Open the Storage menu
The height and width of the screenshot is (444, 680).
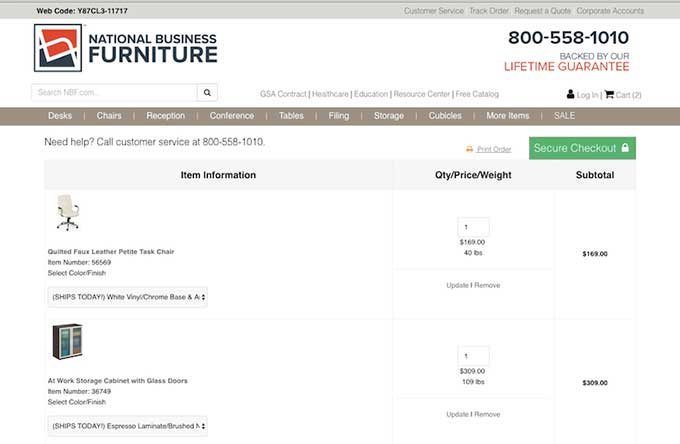coord(389,116)
